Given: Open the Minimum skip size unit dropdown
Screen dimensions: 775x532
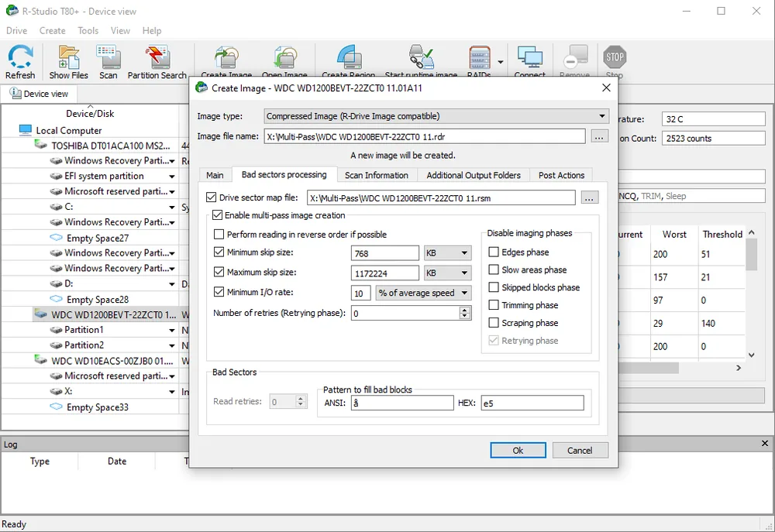Looking at the screenshot, I should click(x=447, y=253).
